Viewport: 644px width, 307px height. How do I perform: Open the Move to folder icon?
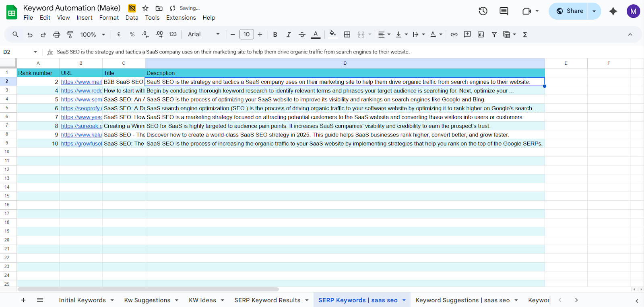[159, 8]
